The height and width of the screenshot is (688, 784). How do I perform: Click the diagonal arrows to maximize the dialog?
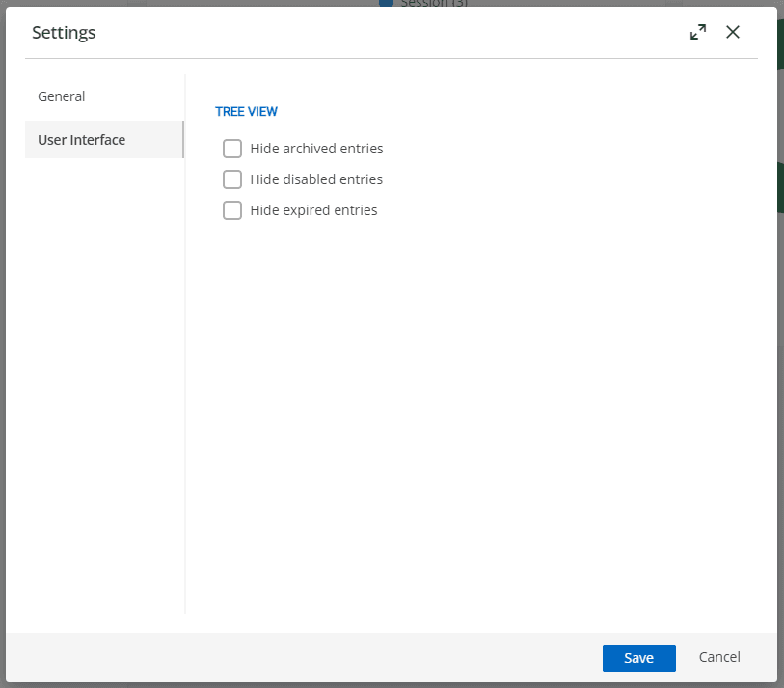point(697,32)
